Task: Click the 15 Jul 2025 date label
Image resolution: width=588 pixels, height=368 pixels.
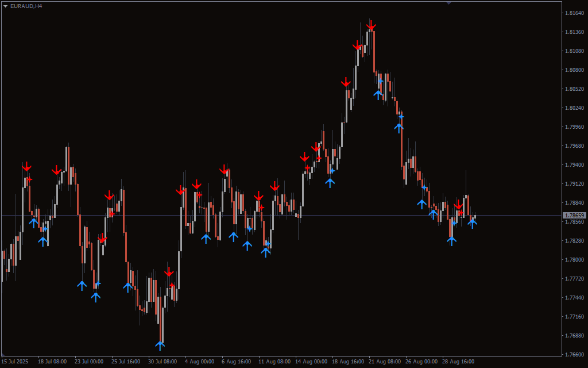Action: (15, 362)
